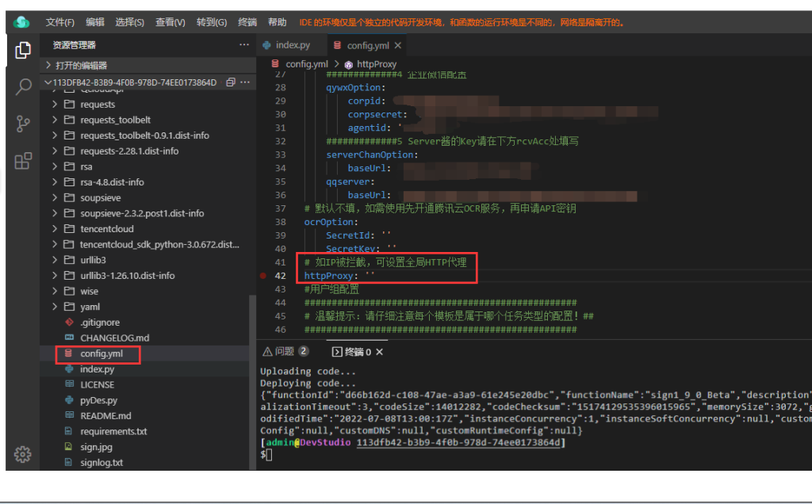
Task: Close the terminal panel tab
Action: click(x=379, y=352)
